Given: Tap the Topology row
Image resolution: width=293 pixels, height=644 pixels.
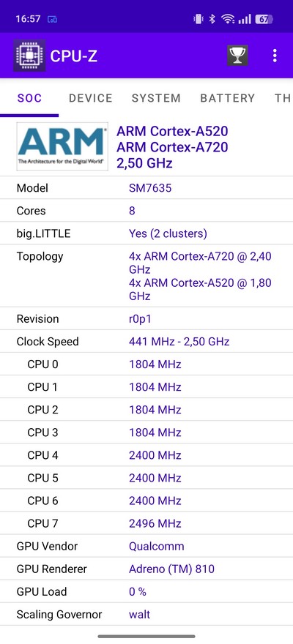Looking at the screenshot, I should 146,276.
